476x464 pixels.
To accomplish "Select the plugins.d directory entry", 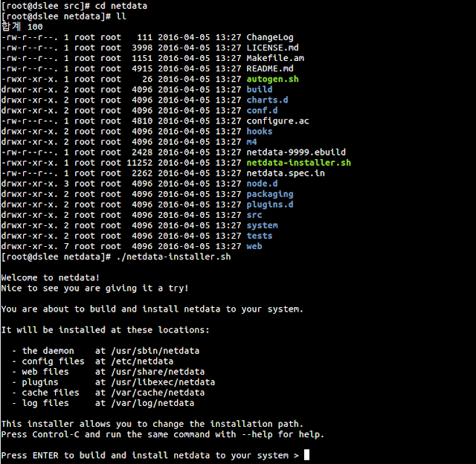I will click(x=269, y=204).
